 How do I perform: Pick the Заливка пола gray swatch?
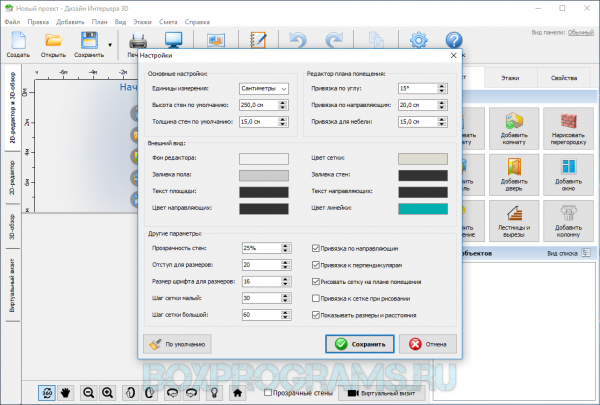point(264,176)
